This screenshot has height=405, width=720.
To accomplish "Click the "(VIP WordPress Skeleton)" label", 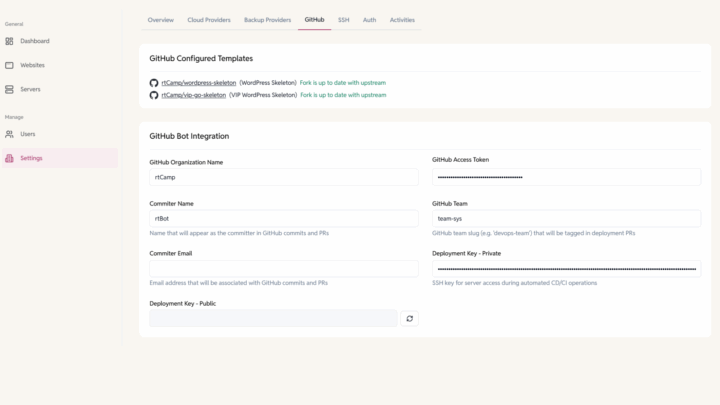I will pyautogui.click(x=263, y=95).
